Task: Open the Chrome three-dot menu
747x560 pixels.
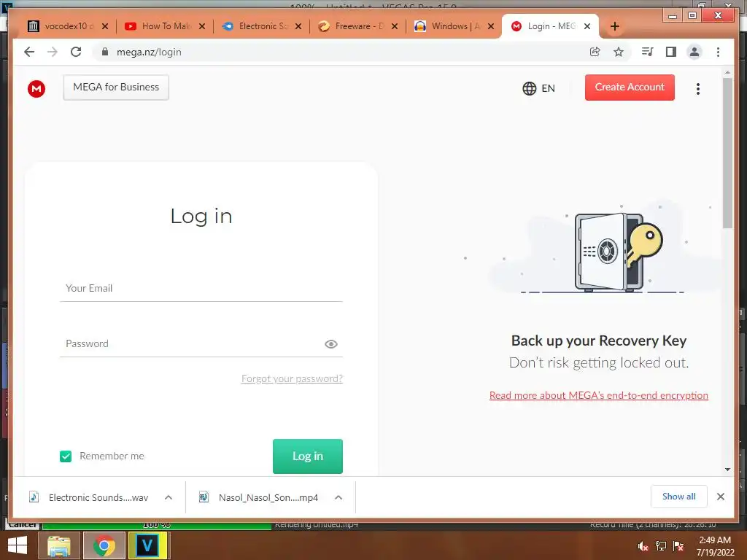Action: (x=718, y=52)
